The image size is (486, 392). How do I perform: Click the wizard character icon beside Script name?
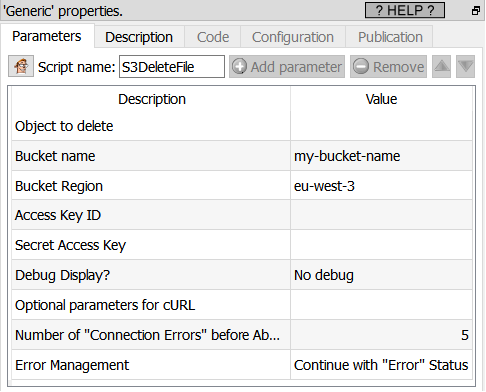[x=21, y=66]
